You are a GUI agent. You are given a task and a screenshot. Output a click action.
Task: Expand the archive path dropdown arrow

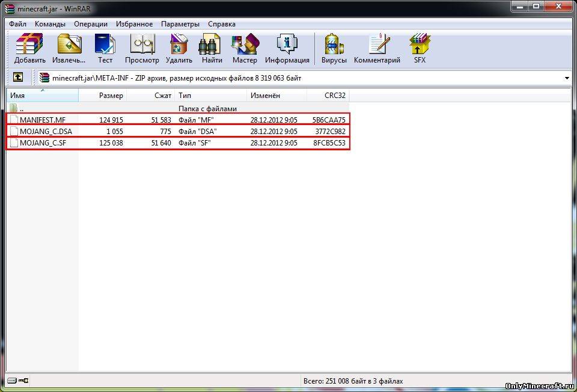[x=567, y=78]
